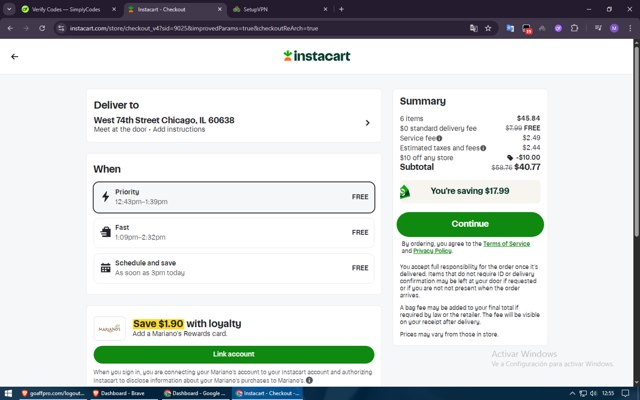Click the Mariano's store logo
The width and height of the screenshot is (640, 400).
109,329
